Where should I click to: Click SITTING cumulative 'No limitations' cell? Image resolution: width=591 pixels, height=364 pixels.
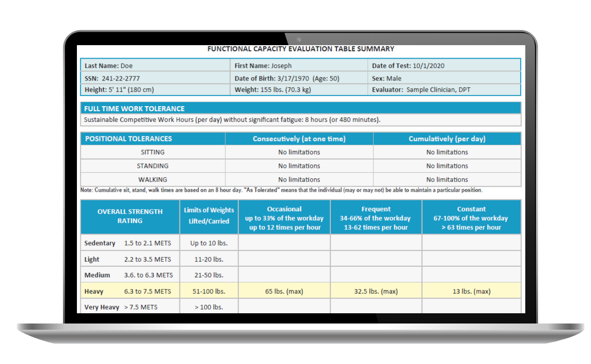pos(447,152)
